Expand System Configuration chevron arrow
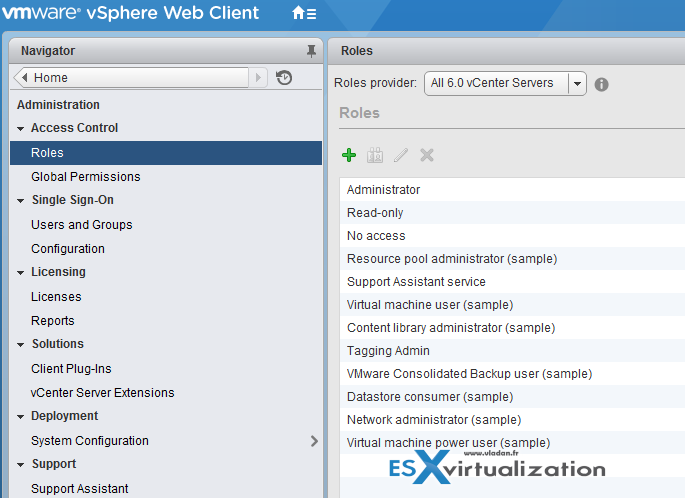This screenshot has width=685, height=498. (314, 441)
